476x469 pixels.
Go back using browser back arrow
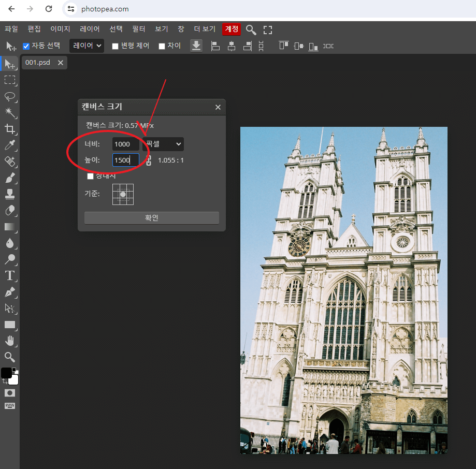[11, 9]
